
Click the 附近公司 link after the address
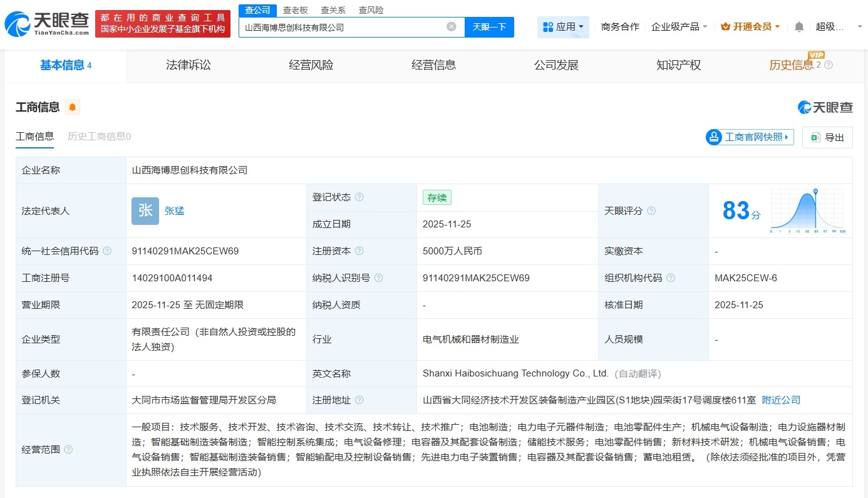point(780,400)
